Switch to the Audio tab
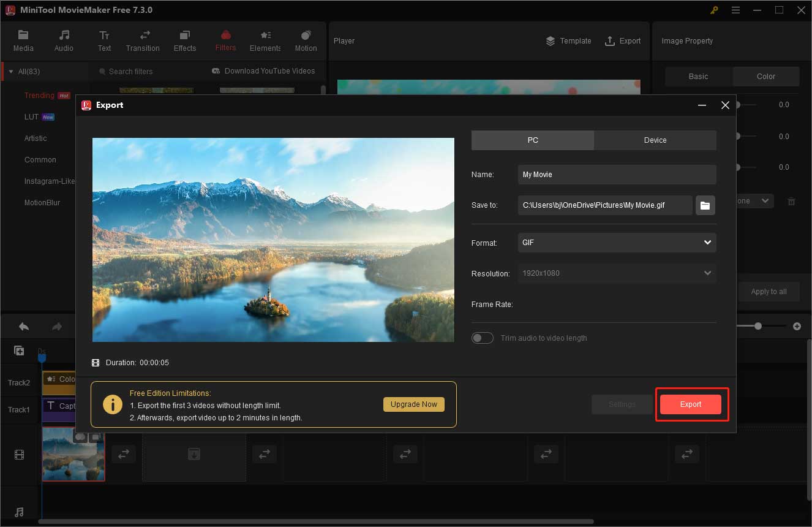Screen dimensions: 812x527 click(64, 40)
